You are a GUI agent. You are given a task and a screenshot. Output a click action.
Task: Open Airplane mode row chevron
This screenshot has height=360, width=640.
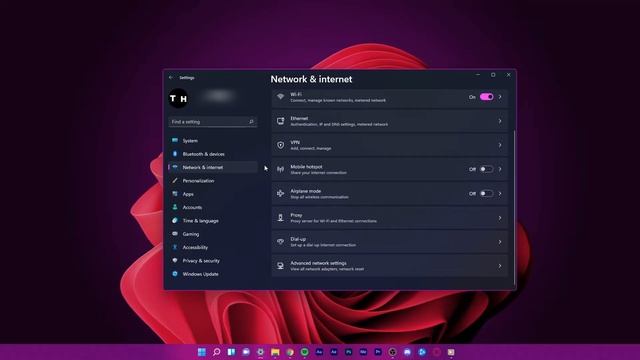click(x=500, y=193)
